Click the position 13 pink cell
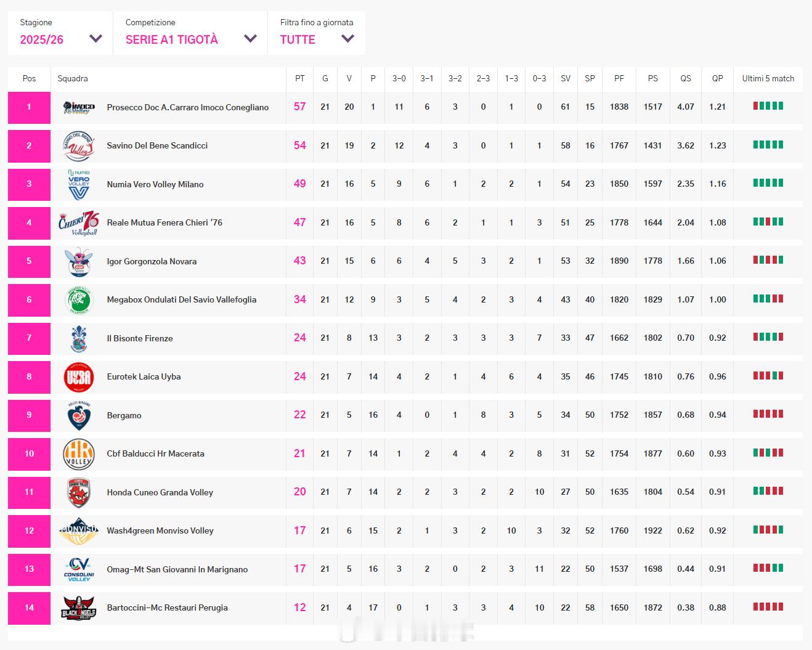The height and width of the screenshot is (650, 812). tap(29, 569)
